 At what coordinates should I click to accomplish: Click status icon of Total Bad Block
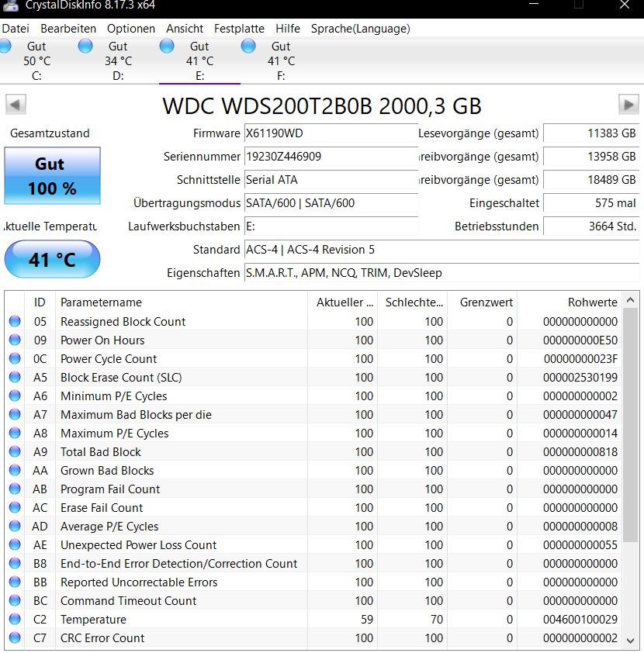(x=15, y=451)
